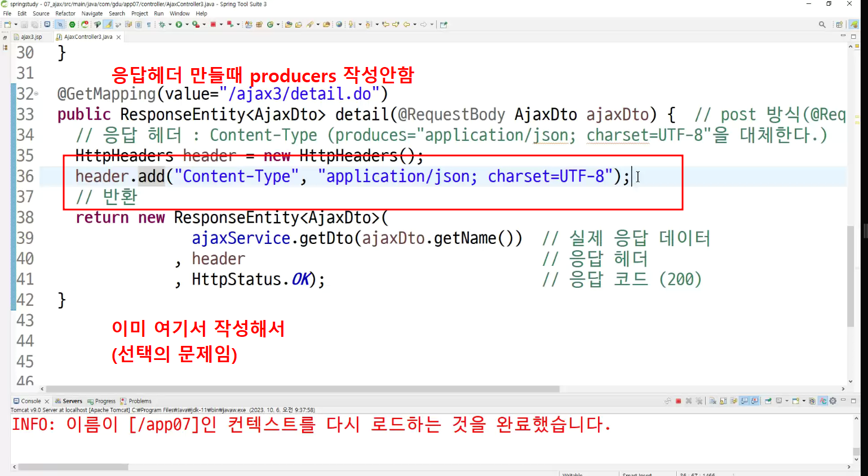The width and height of the screenshot is (868, 476).
Task: Click the Open Type icon
Action: coord(289,25)
